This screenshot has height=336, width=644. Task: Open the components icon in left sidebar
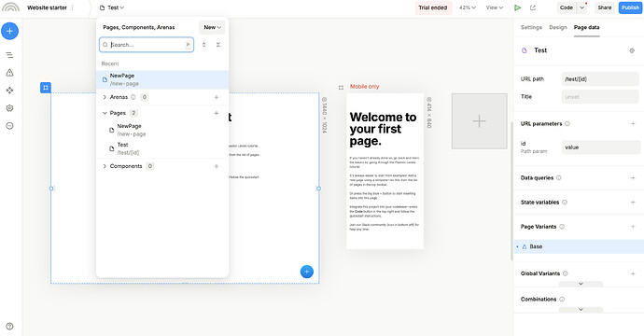click(10, 91)
